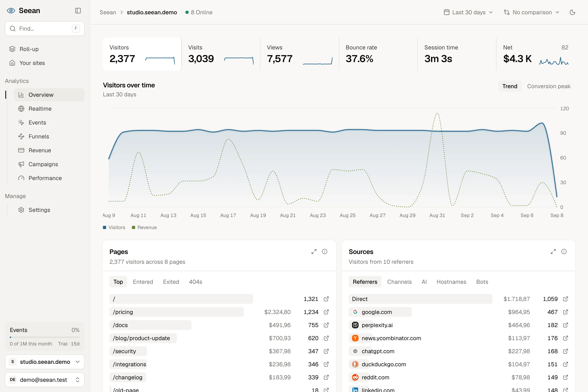
Task: Toggle Revenue series in chart legend
Action: (x=144, y=227)
